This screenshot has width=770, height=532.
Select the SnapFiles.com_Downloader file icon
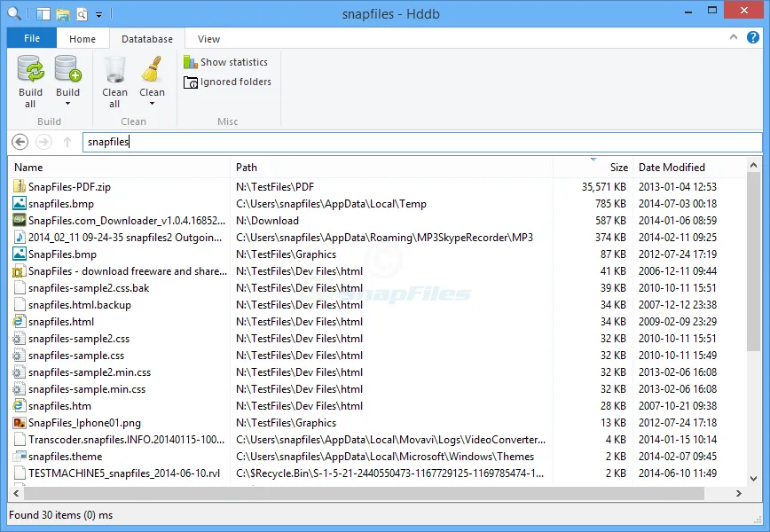pos(20,221)
